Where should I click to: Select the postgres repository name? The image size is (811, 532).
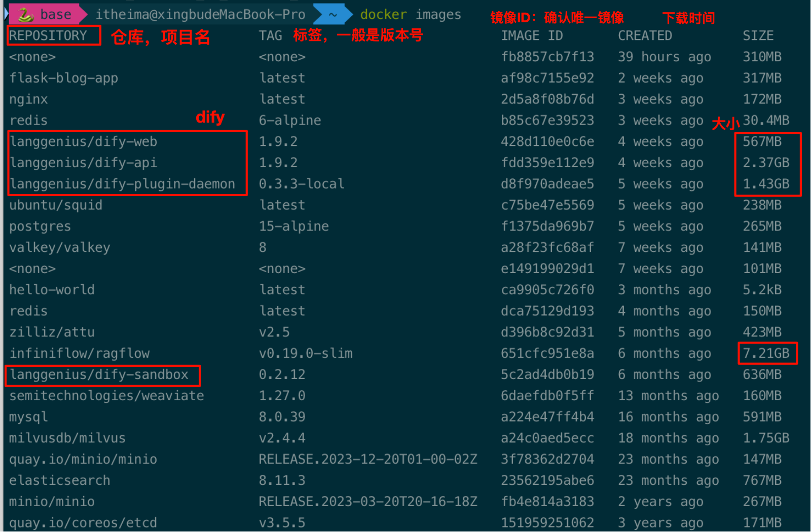(x=40, y=226)
